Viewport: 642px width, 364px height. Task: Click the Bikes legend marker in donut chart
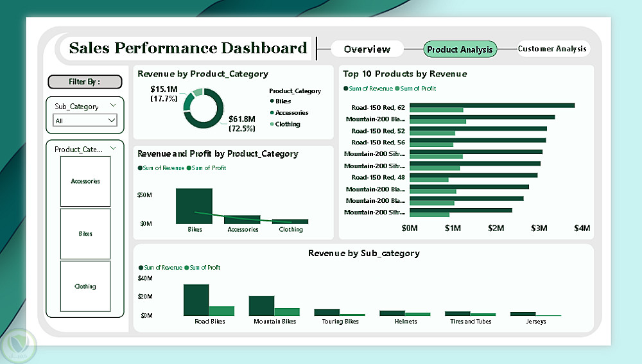pyautogui.click(x=272, y=101)
